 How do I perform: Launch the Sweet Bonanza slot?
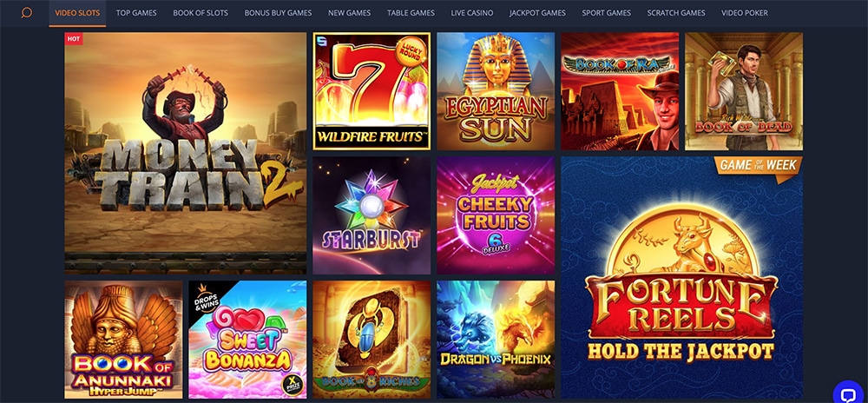pyautogui.click(x=247, y=340)
